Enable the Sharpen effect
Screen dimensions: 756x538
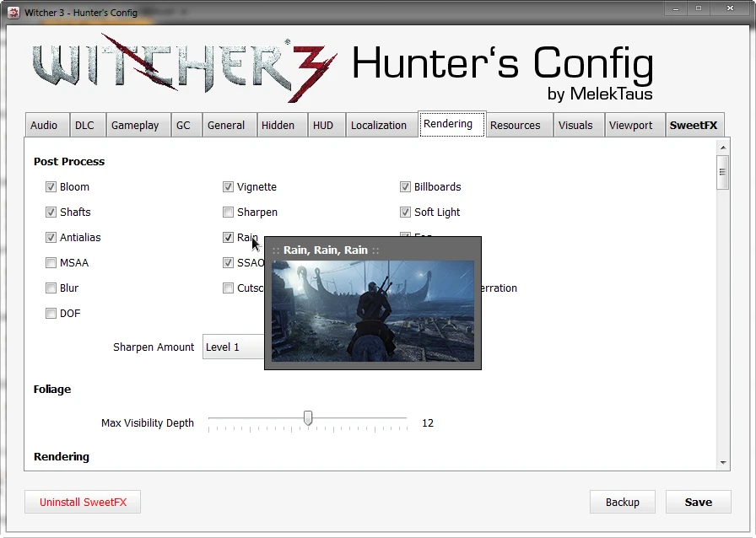(x=228, y=212)
